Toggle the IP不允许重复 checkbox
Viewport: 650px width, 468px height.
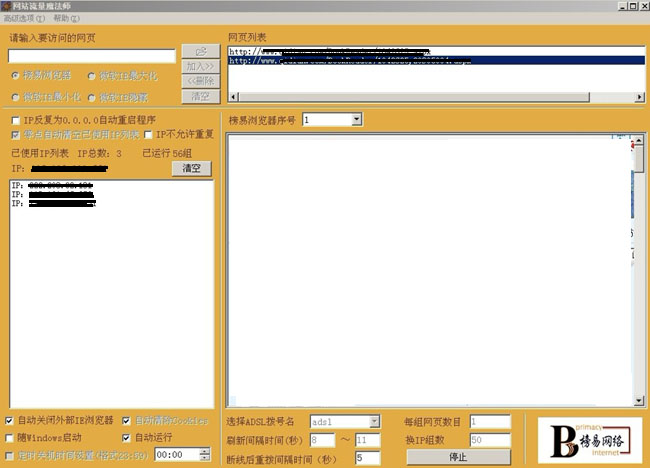tap(149, 135)
